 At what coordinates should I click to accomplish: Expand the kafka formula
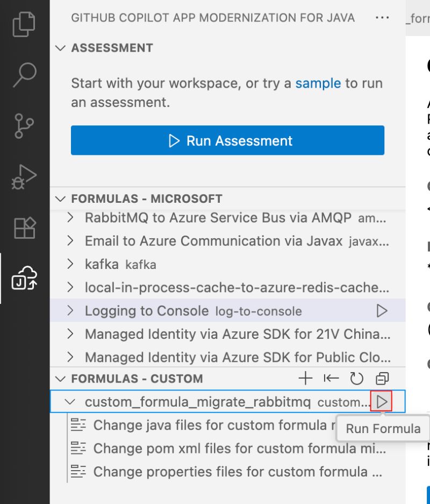(70, 264)
